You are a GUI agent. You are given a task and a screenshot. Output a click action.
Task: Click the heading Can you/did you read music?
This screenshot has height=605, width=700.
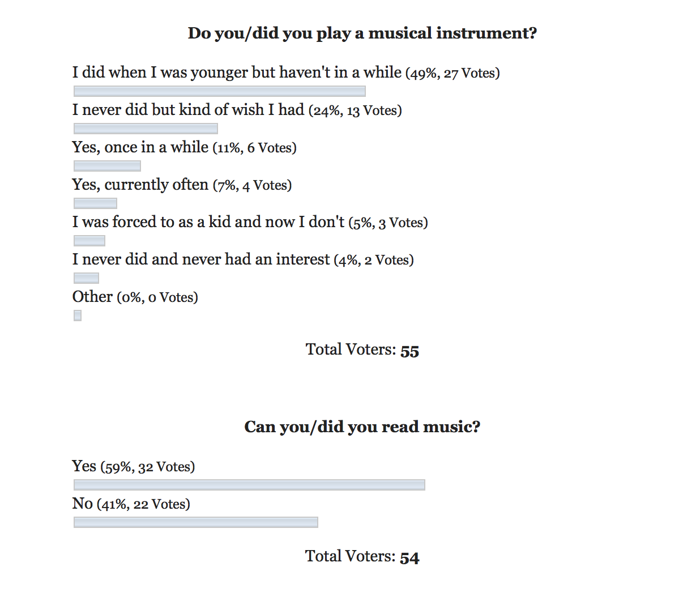click(x=362, y=427)
